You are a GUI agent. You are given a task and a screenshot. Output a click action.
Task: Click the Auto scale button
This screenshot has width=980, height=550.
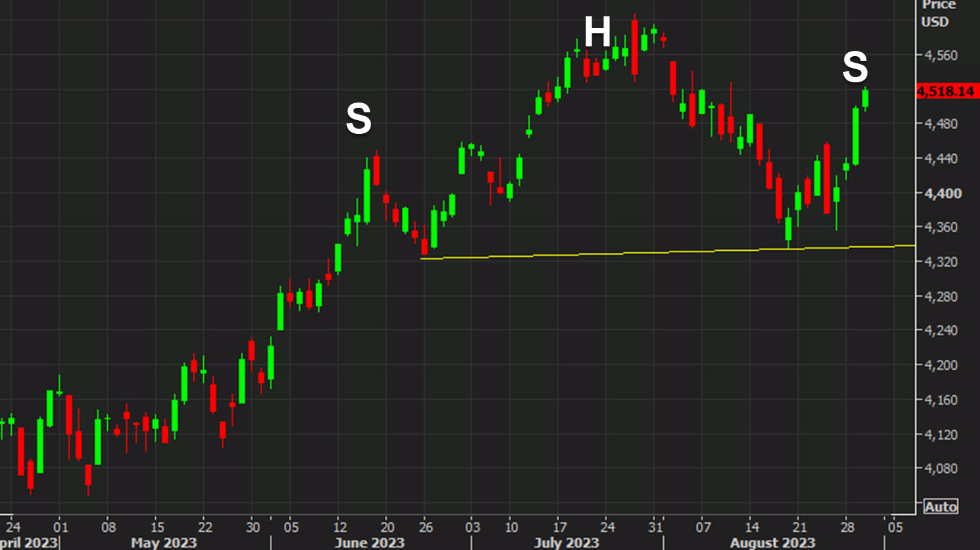tap(941, 506)
